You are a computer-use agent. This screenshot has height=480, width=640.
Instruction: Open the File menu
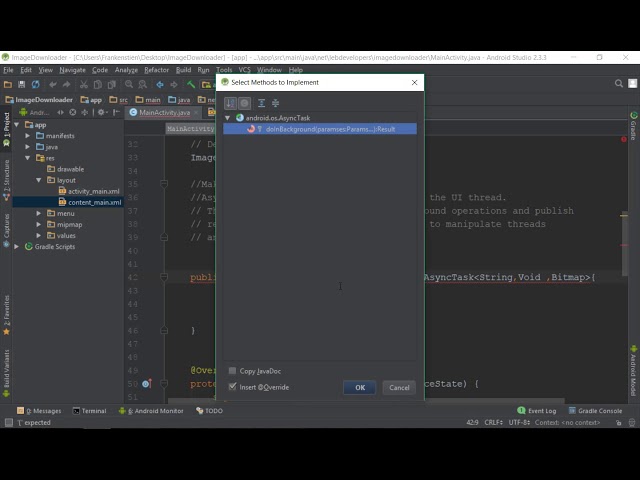[x=8, y=70]
